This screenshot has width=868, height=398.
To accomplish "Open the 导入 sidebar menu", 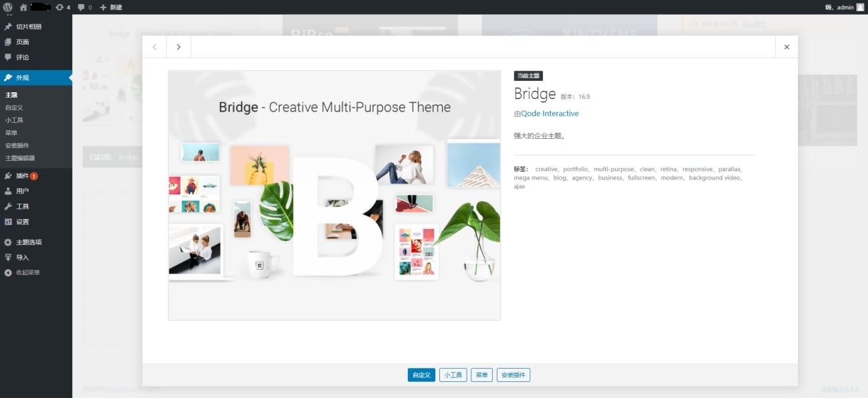I will click(36, 257).
